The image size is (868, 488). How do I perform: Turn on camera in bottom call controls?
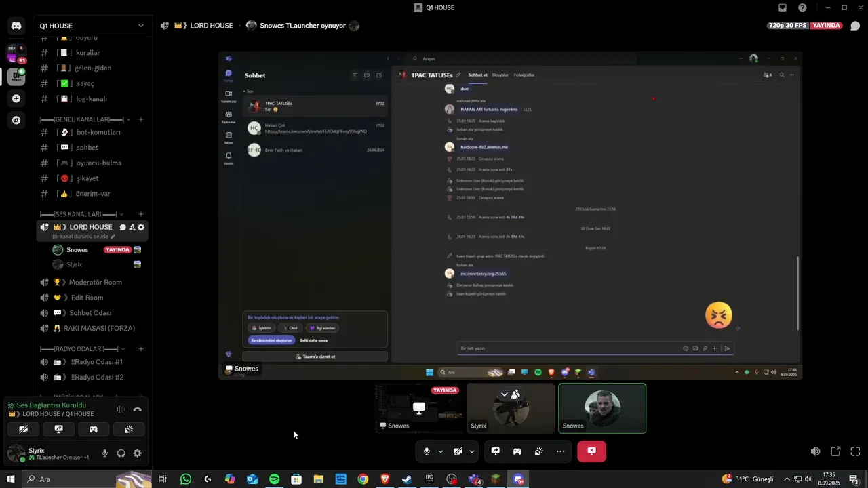click(458, 451)
